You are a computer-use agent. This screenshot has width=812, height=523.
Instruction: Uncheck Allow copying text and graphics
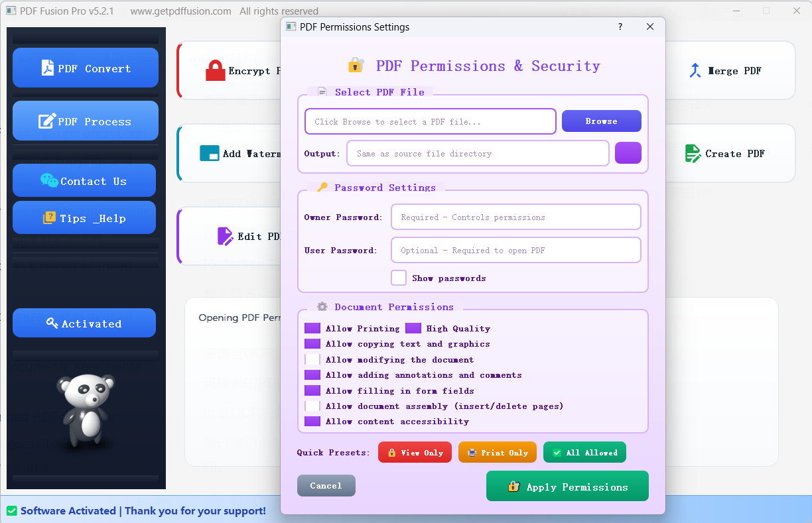pos(312,344)
